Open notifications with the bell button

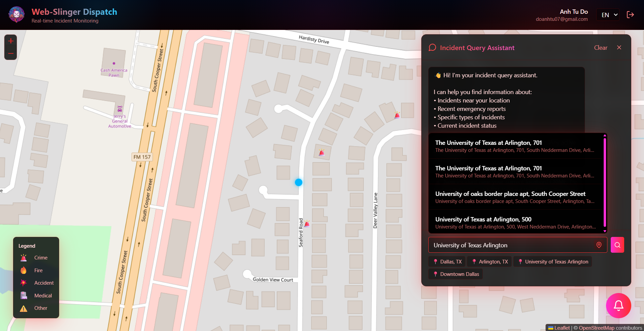pyautogui.click(x=618, y=305)
